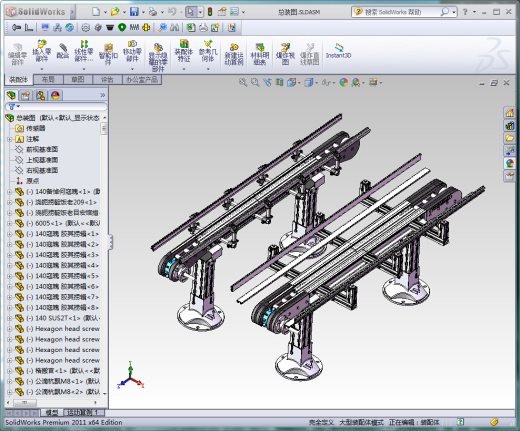Switch to the Layout ribbon tab
This screenshot has height=431, width=520.
48,80
